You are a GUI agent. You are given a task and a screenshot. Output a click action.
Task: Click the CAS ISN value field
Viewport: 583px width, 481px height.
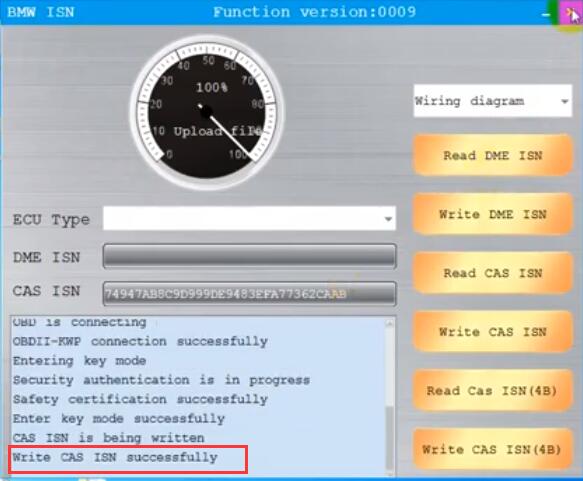pos(249,294)
